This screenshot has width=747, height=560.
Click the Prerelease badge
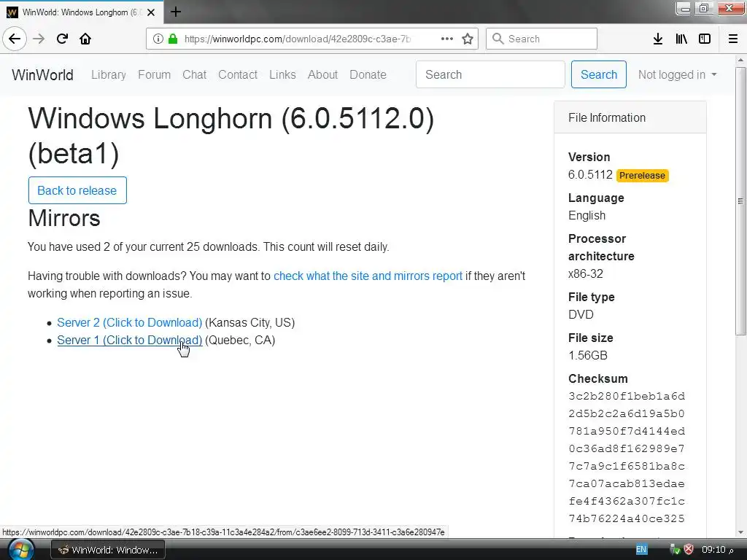[642, 176]
